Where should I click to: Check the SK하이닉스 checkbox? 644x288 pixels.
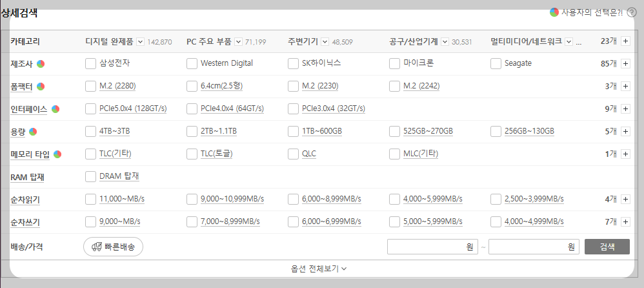click(293, 64)
